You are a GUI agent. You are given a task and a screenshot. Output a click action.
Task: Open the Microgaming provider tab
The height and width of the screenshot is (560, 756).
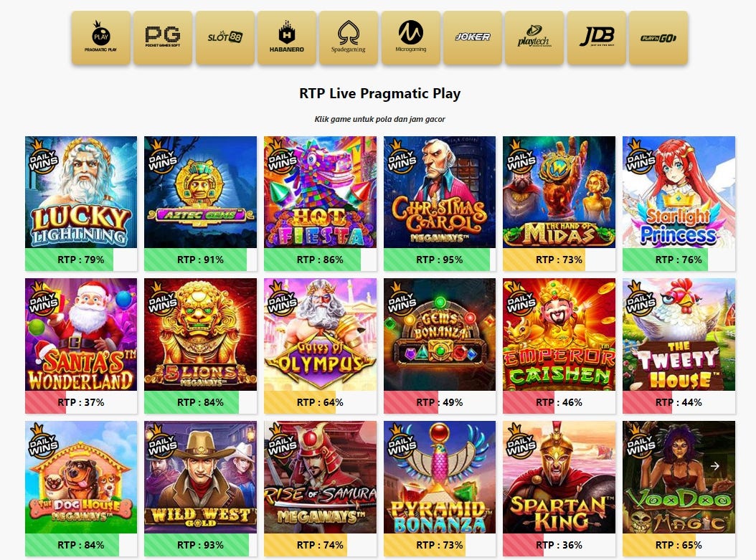click(x=411, y=37)
